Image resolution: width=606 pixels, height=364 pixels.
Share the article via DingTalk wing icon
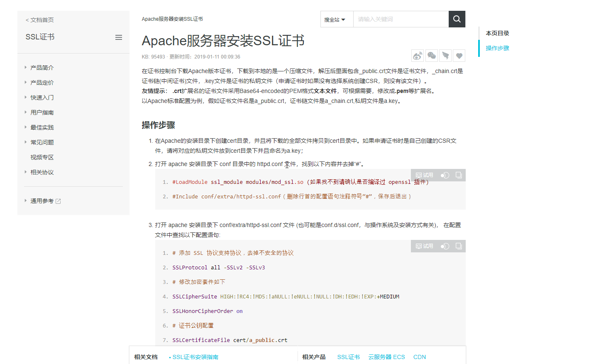(445, 56)
